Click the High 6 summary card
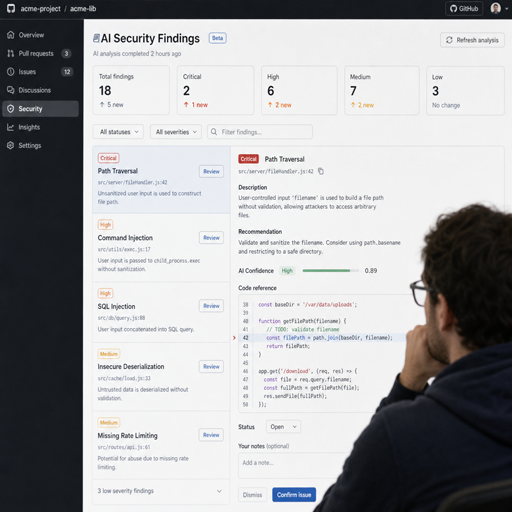 [299, 90]
